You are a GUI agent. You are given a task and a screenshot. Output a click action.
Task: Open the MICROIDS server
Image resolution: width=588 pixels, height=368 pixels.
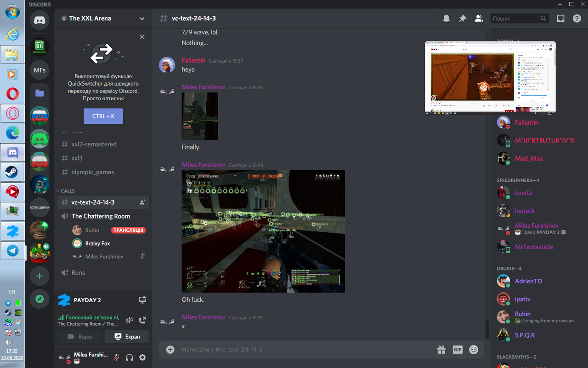click(40, 46)
